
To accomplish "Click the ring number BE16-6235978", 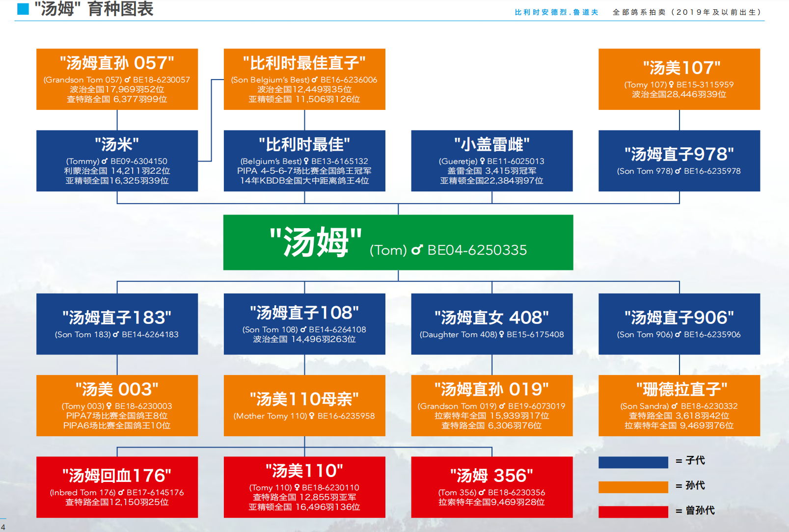I will click(712, 171).
